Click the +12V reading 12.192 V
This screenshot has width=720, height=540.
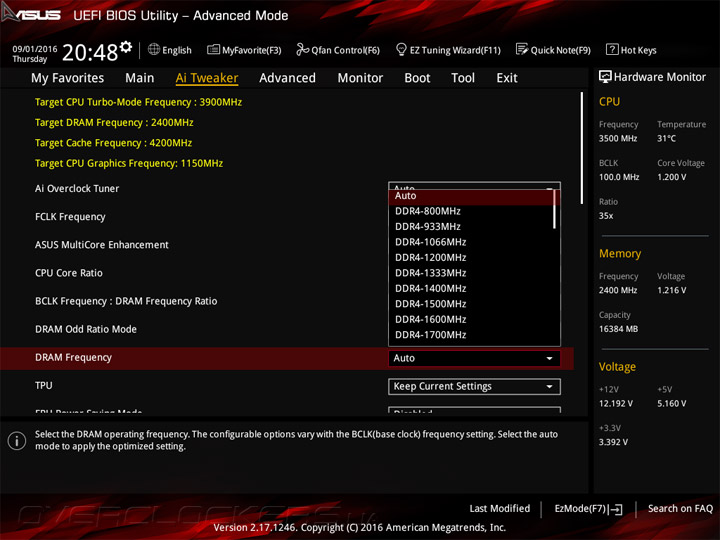(x=616, y=404)
